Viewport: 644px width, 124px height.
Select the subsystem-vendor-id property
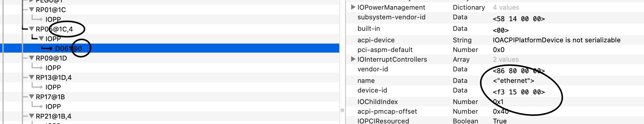(x=391, y=17)
